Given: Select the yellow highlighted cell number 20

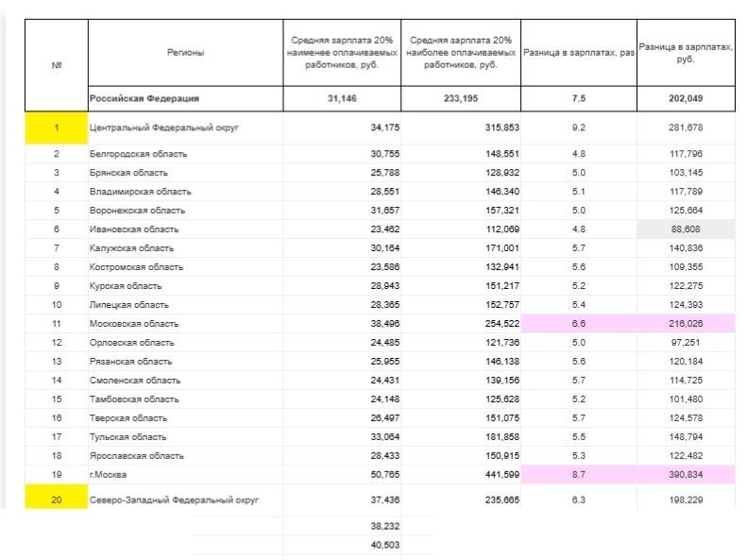Looking at the screenshot, I should coord(57,499).
